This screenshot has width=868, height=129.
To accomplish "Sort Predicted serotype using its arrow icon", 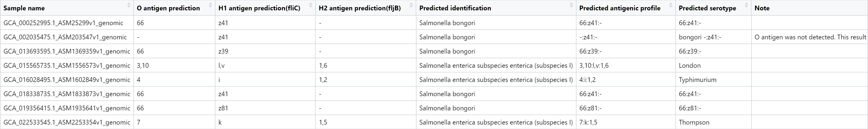I will [x=746, y=5].
